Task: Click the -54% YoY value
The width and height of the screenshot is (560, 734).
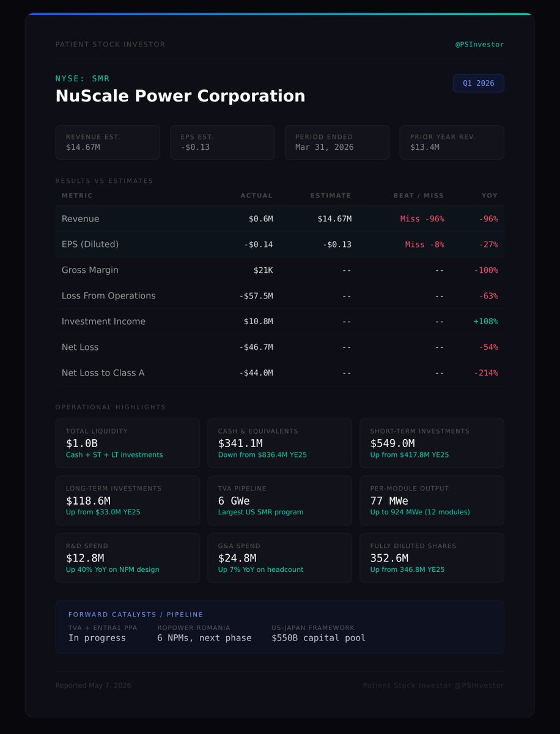Action: tap(488, 347)
